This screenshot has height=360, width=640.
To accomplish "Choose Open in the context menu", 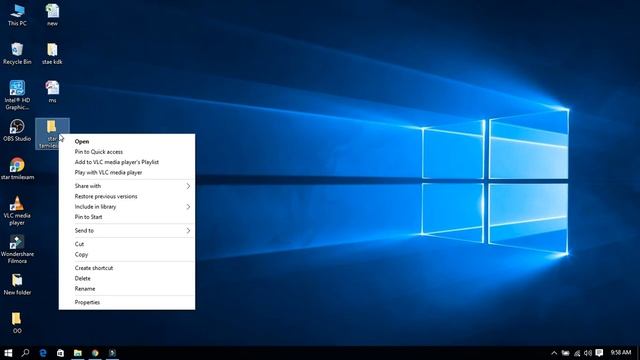I will click(127, 141).
